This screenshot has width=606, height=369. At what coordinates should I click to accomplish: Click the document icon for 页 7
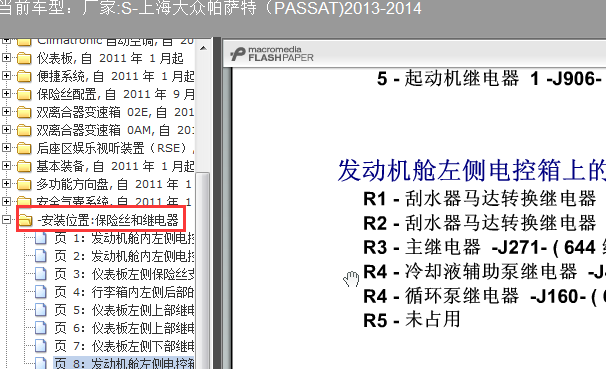click(41, 346)
